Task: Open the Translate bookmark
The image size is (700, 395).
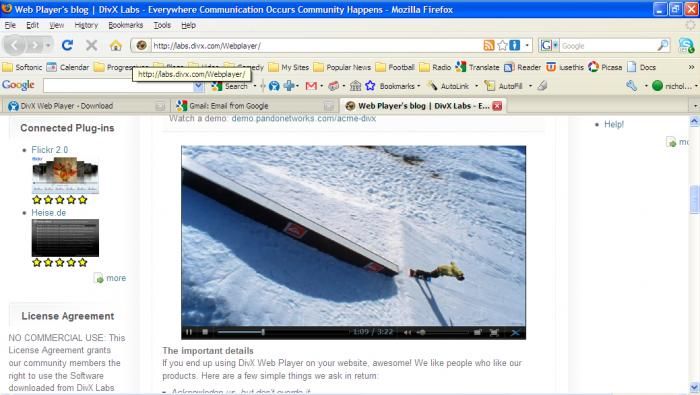Action: point(477,67)
